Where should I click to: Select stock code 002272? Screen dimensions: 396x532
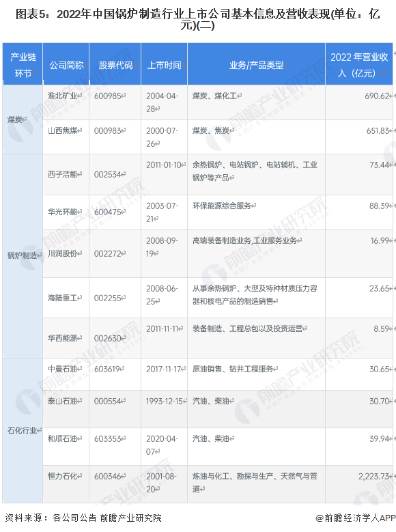click(x=108, y=253)
